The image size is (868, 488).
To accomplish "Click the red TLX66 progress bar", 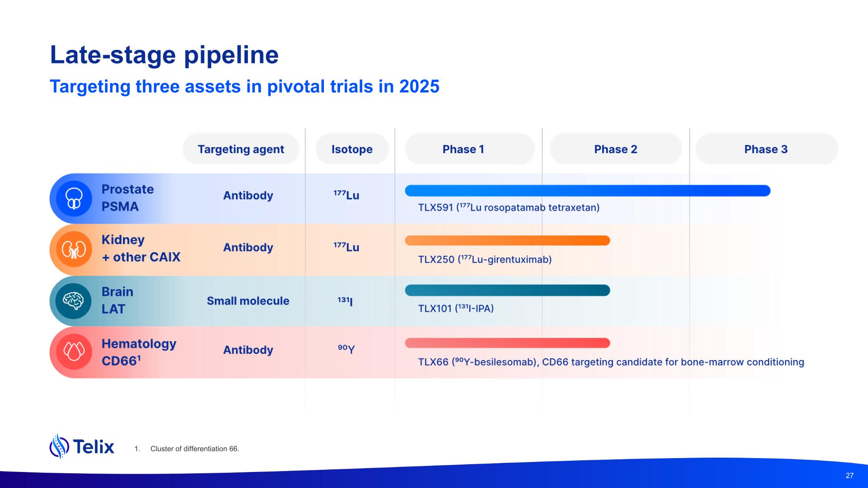I will pyautogui.click(x=507, y=343).
